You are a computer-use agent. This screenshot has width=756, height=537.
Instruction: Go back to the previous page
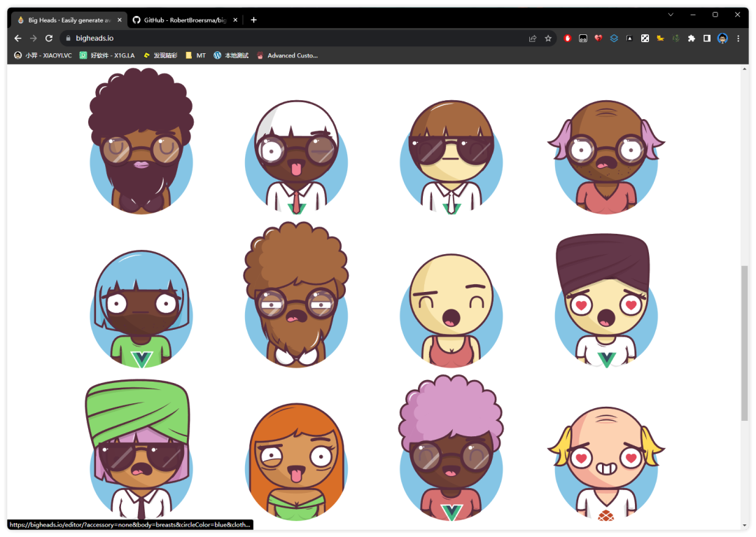17,38
